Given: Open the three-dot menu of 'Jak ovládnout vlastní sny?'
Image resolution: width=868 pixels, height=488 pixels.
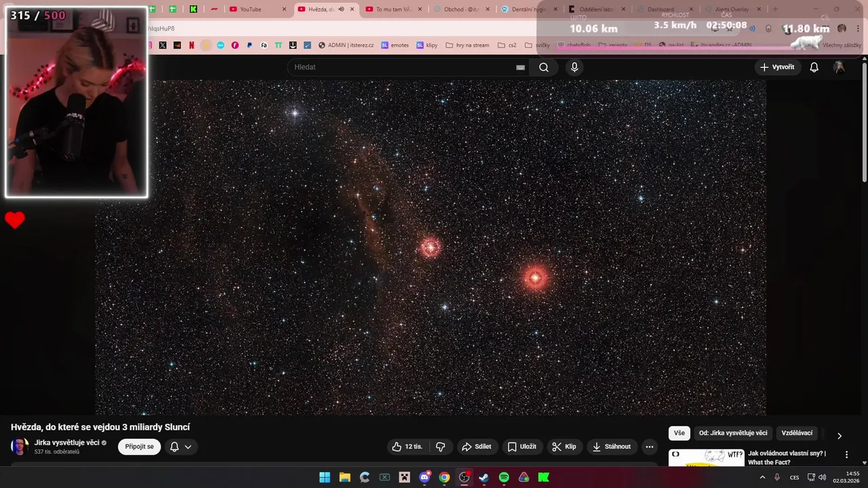Looking at the screenshot, I should click(x=846, y=455).
